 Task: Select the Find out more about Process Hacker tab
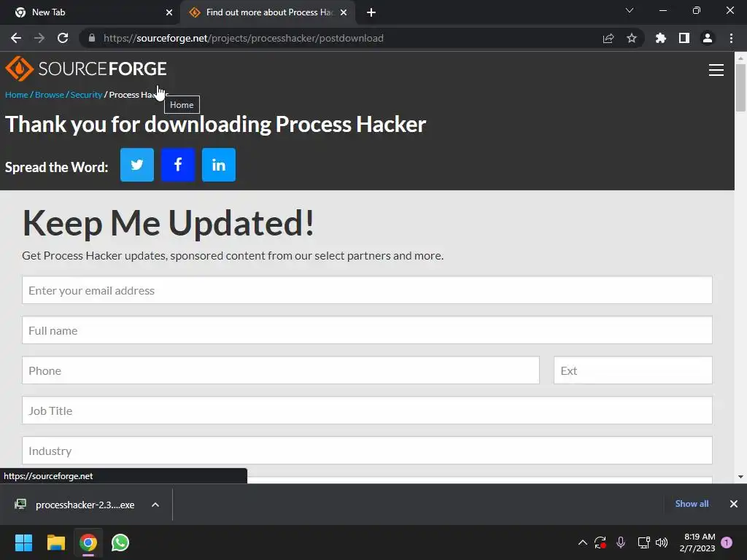(268, 12)
